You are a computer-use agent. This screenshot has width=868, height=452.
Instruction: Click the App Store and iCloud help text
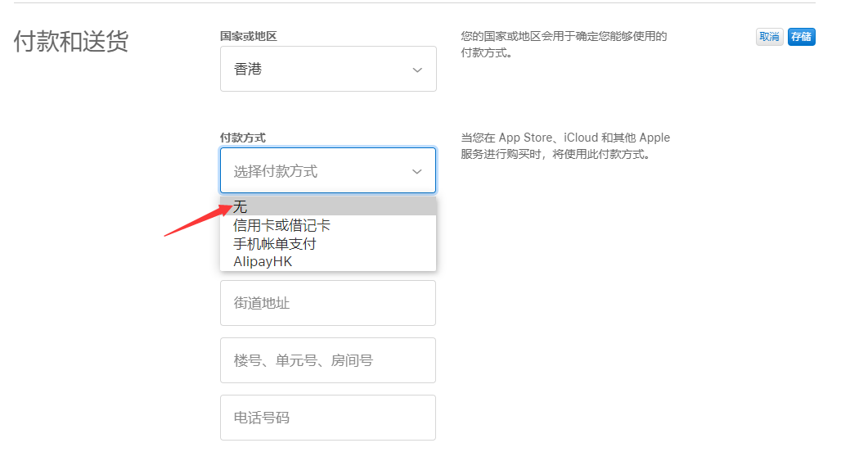point(565,146)
